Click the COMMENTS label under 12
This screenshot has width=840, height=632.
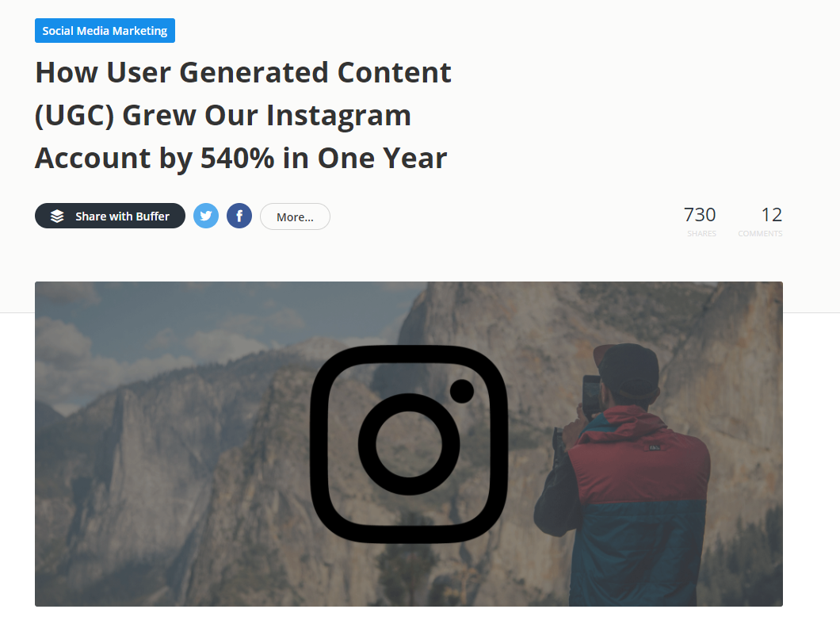760,234
